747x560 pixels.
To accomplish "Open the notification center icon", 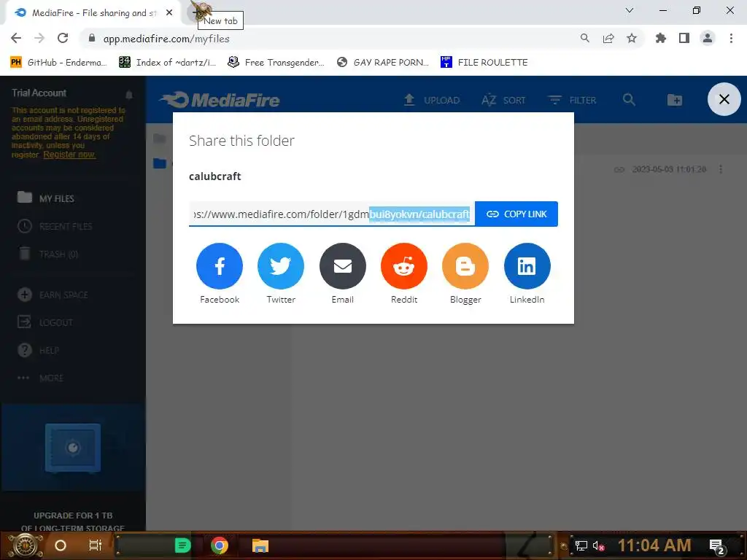I will [717, 546].
